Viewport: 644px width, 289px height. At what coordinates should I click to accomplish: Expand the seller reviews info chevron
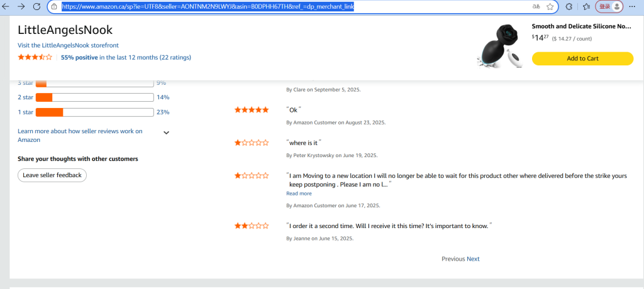pos(166,133)
